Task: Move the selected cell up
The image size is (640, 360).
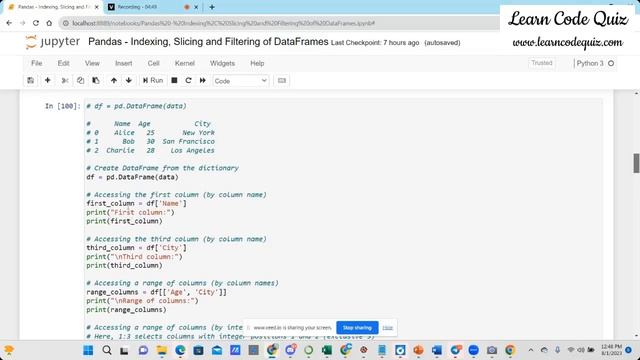Action: point(114,80)
